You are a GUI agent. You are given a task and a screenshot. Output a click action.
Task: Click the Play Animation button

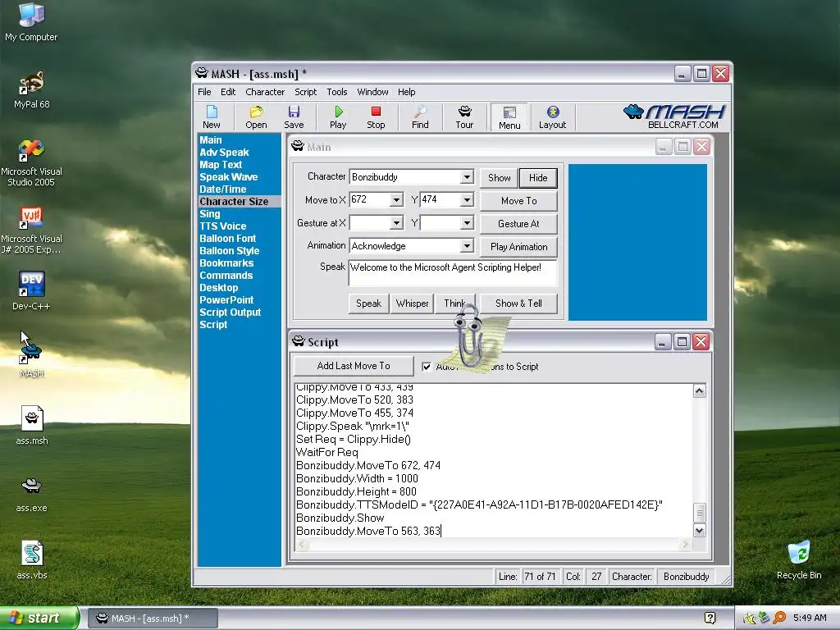tap(518, 247)
